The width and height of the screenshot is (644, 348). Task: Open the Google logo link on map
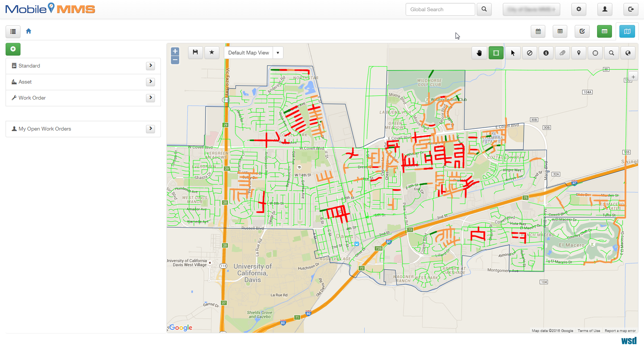[181, 327]
